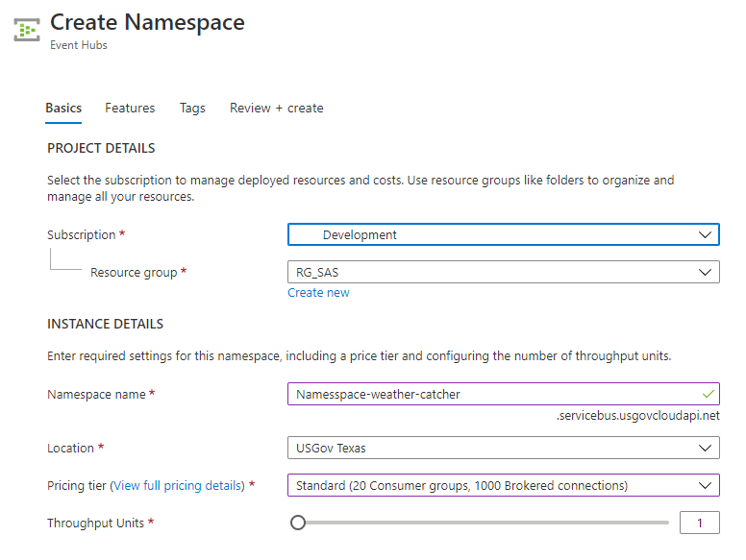This screenshot has height=560, width=746.
Task: Go to the Tags tab
Action: click(x=192, y=108)
